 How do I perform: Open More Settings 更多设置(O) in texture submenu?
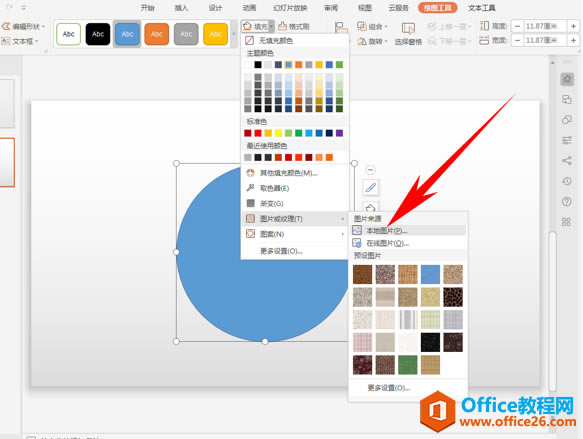[389, 388]
